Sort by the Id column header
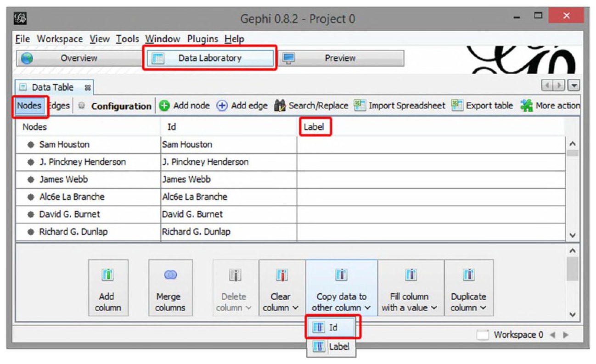This screenshot has height=364, width=596. coord(229,127)
